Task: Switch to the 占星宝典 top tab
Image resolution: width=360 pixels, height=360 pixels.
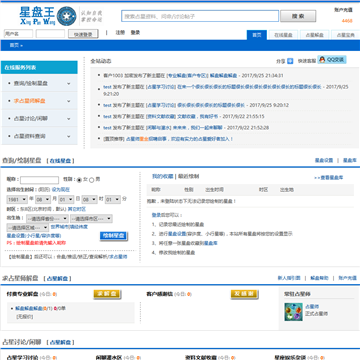Action: point(346,35)
